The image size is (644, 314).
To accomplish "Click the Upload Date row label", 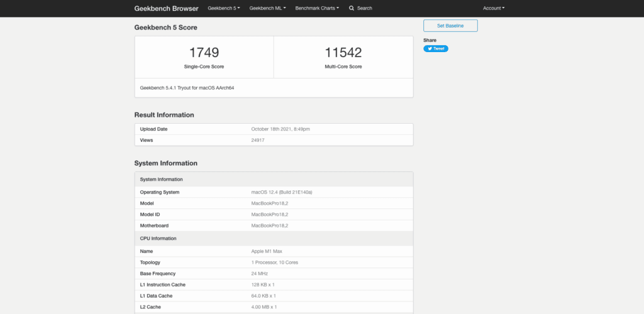I will coord(153,129).
